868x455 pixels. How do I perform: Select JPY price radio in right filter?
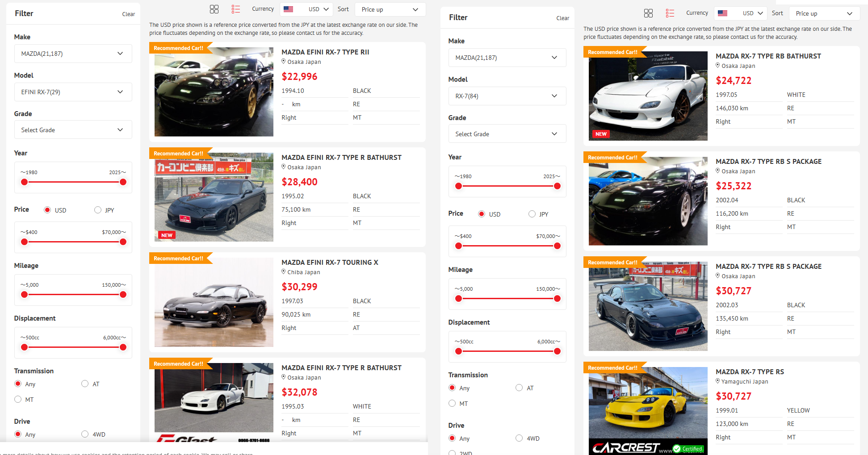532,214
